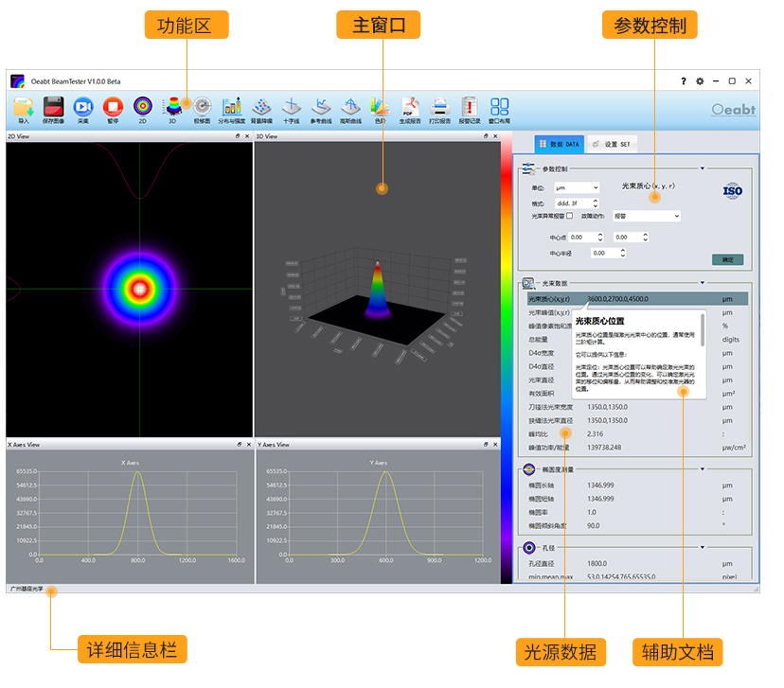This screenshot has width=784, height=688.
Task: Toggle the 光束异常报警 checkbox
Action: pyautogui.click(x=569, y=216)
